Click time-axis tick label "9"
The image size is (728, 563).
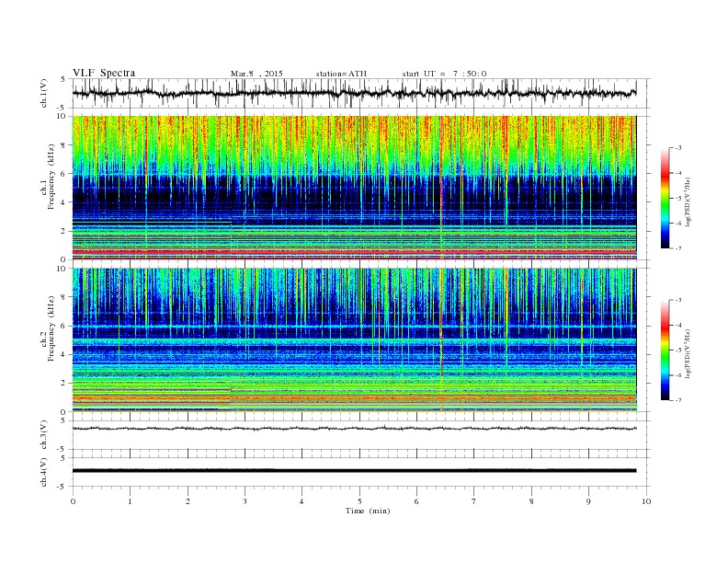tap(588, 501)
